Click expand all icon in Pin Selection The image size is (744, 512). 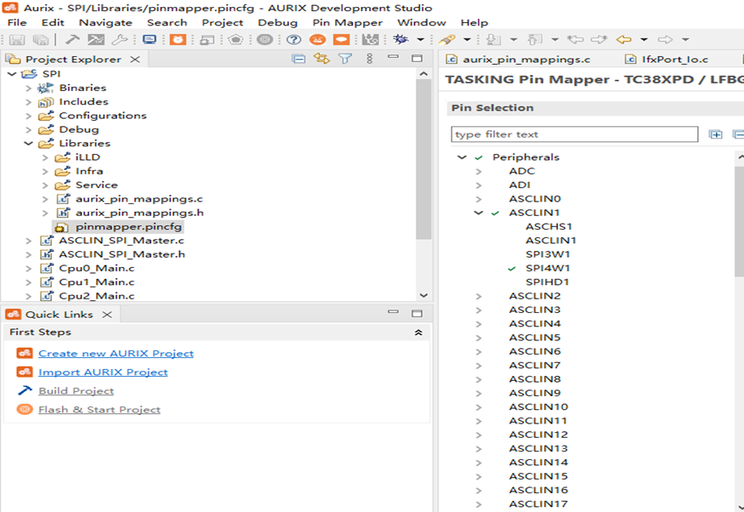tap(716, 134)
